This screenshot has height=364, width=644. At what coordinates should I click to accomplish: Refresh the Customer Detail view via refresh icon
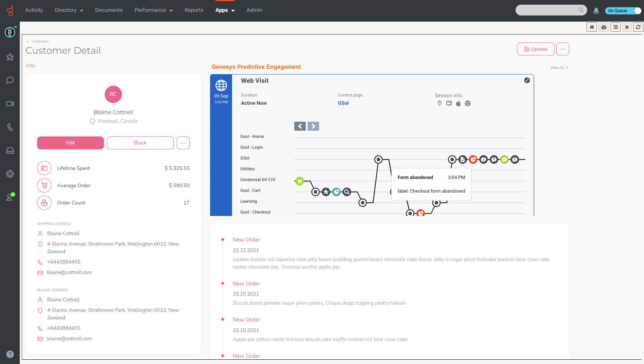click(x=638, y=27)
